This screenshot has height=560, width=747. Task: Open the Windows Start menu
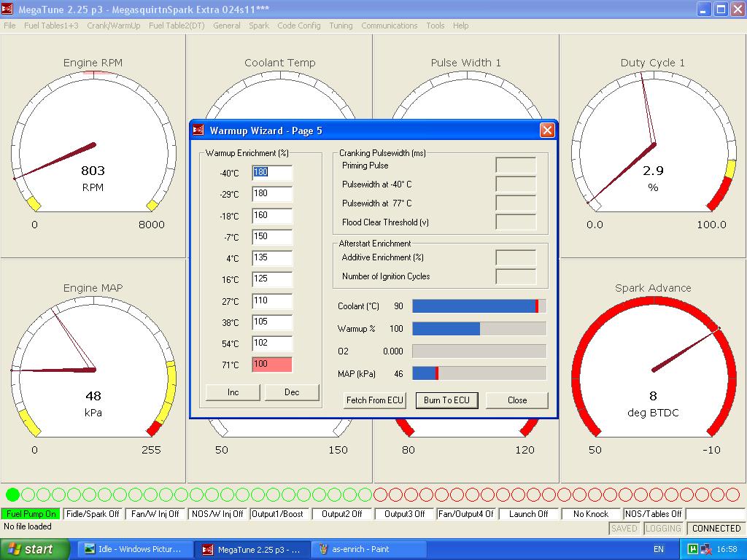[x=35, y=549]
